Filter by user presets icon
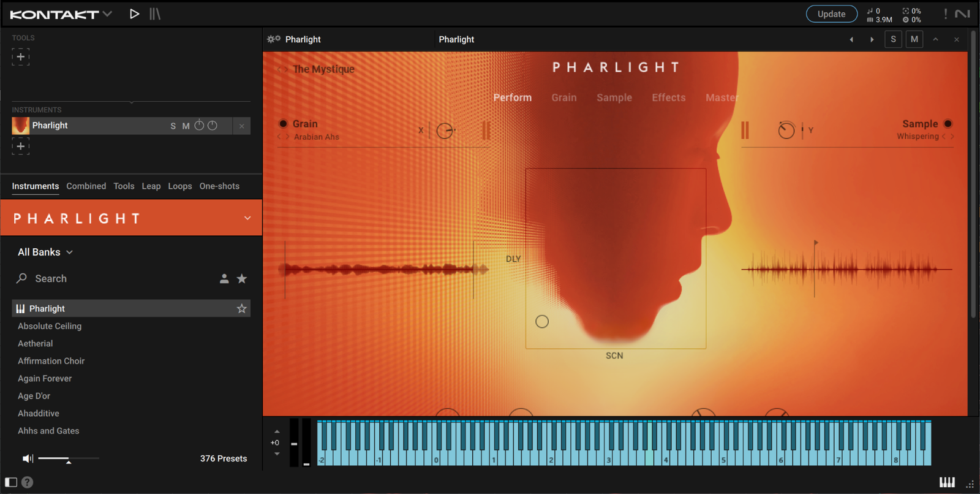980x494 pixels. [x=224, y=279]
